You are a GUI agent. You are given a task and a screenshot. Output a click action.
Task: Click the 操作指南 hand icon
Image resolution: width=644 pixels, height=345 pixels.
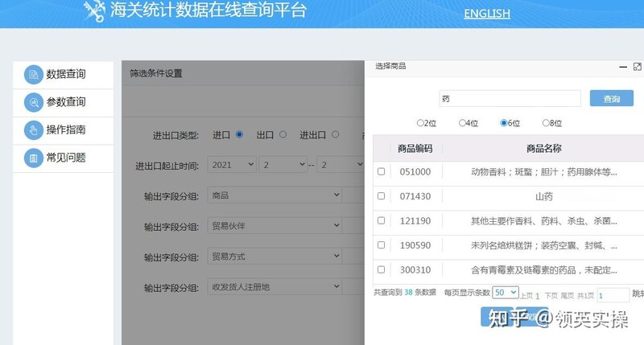(33, 129)
